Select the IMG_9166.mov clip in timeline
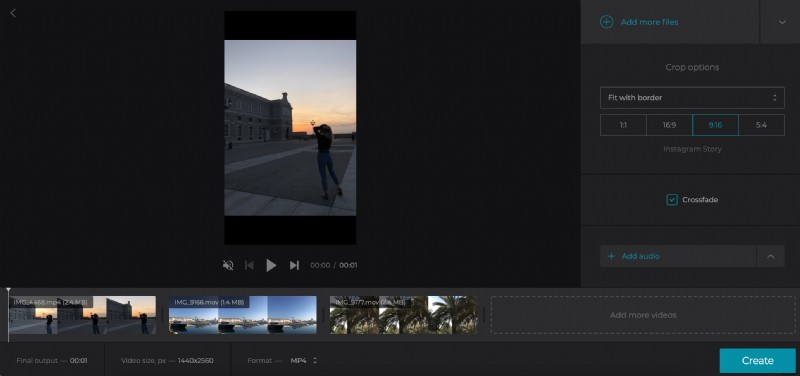The image size is (800, 376). coord(243,315)
